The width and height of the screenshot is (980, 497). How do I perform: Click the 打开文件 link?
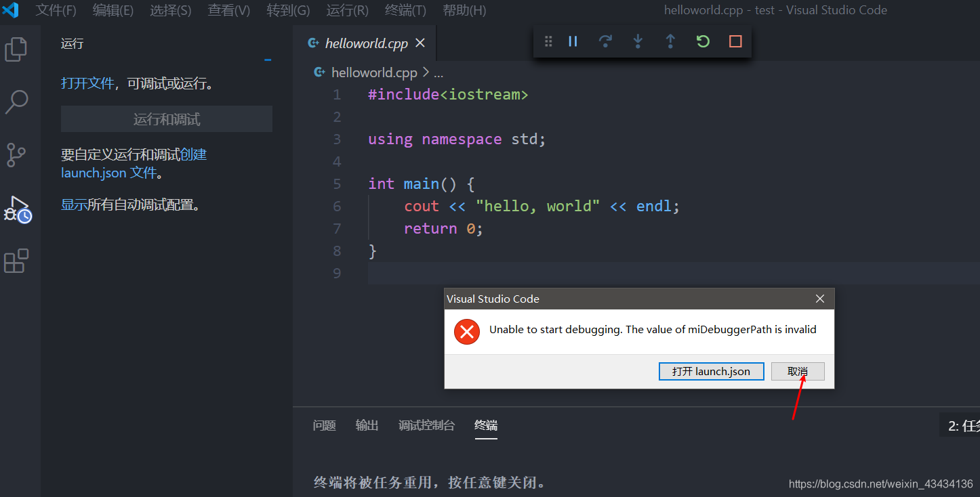(87, 83)
